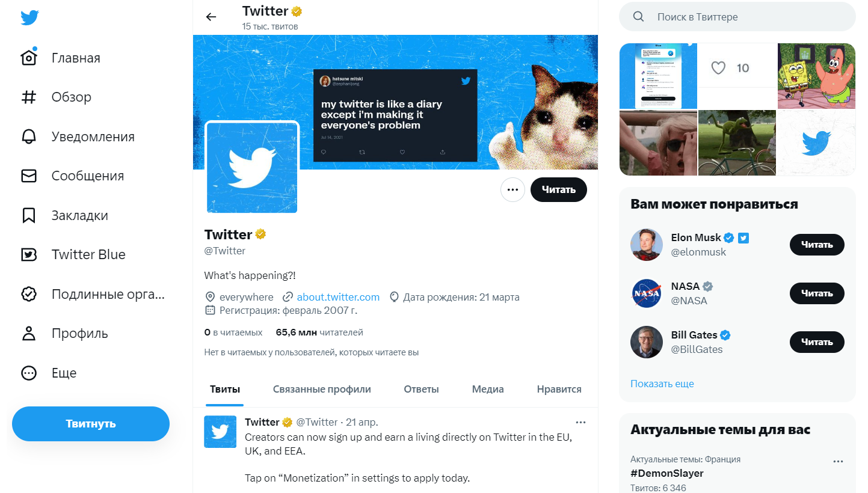Screen dimensions: 868x493
Task: Open Закладки bookmark icon
Action: point(29,215)
